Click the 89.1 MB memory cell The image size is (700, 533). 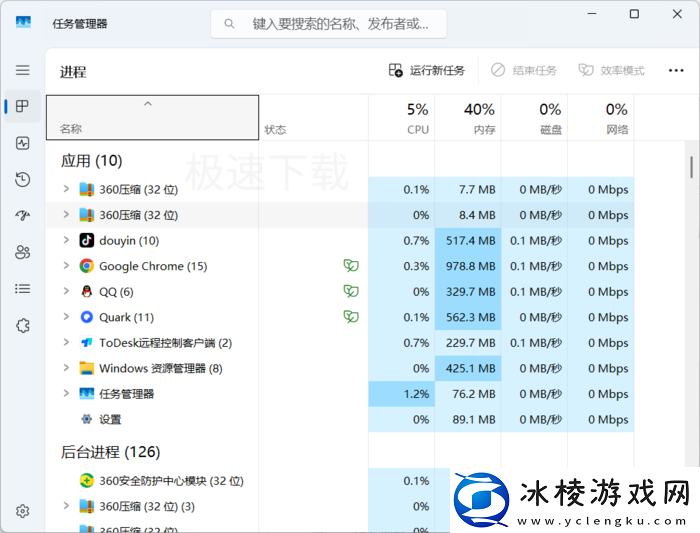point(468,419)
